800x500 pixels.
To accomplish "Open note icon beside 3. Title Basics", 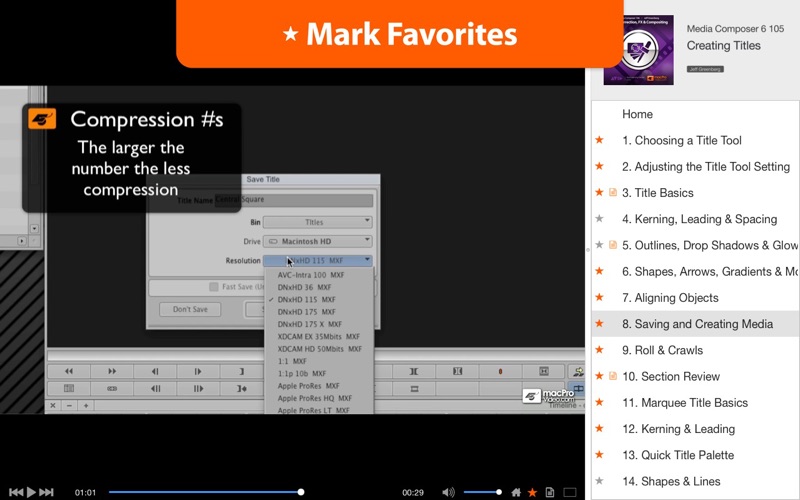I will coord(613,192).
